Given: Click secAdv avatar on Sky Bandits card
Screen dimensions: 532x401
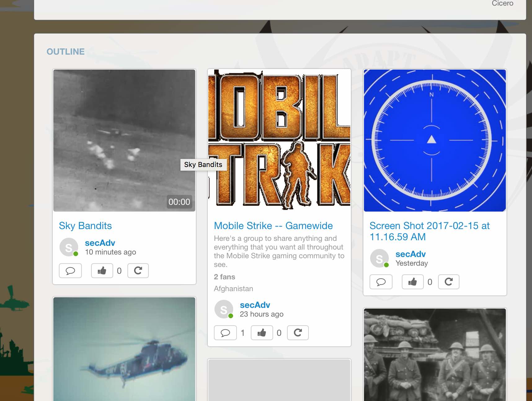Looking at the screenshot, I should pos(69,247).
